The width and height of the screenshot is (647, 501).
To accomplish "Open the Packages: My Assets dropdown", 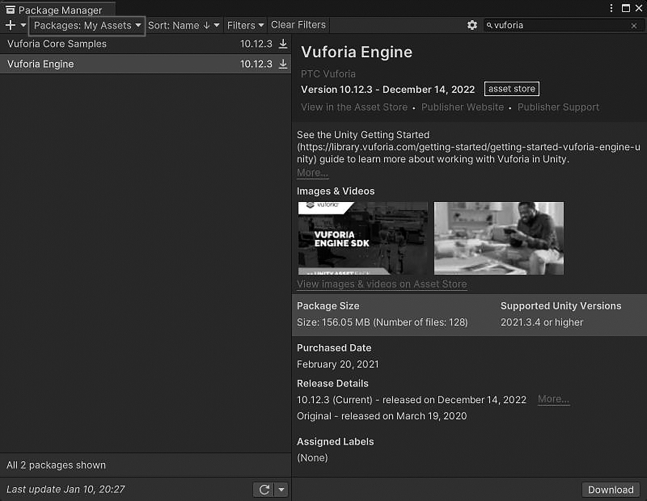I will click(87, 26).
